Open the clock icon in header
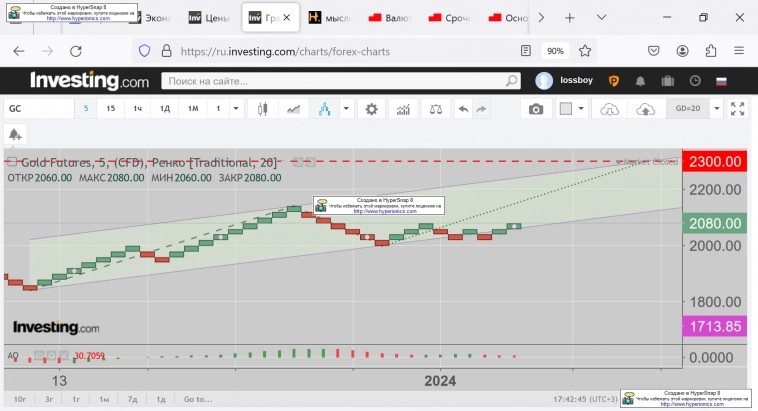 coord(695,81)
